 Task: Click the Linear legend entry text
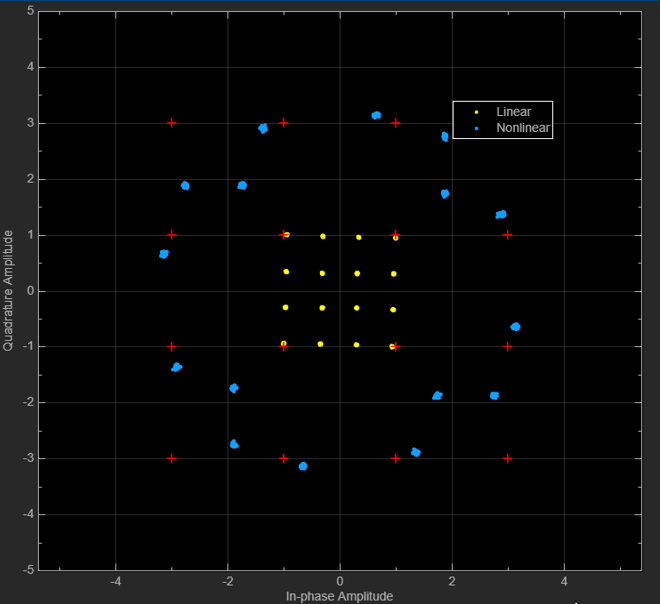coord(513,112)
